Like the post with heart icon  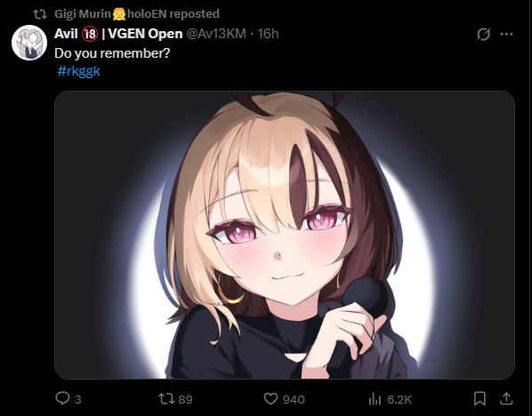(270, 399)
